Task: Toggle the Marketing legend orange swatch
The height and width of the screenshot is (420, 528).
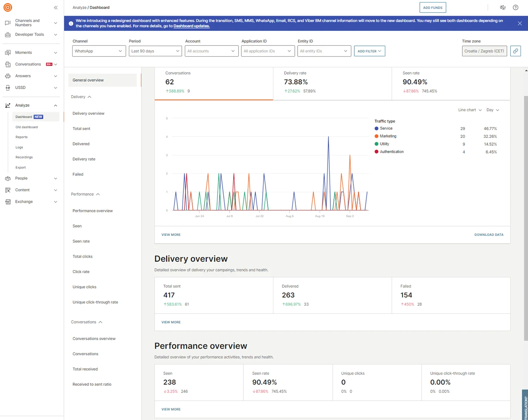Action: 376,136
